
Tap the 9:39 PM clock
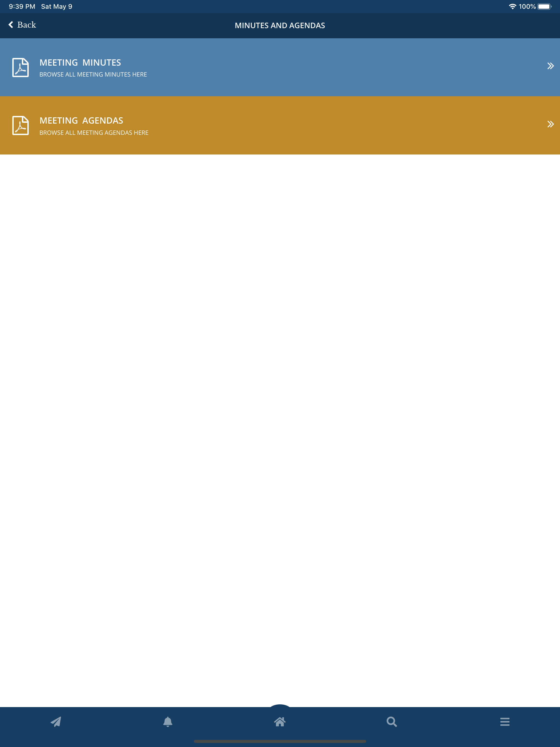coord(22,6)
